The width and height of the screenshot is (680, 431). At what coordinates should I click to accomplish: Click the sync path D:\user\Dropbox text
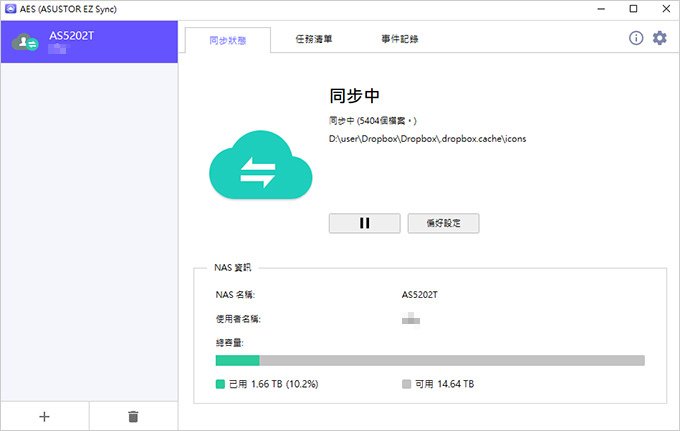[427, 139]
